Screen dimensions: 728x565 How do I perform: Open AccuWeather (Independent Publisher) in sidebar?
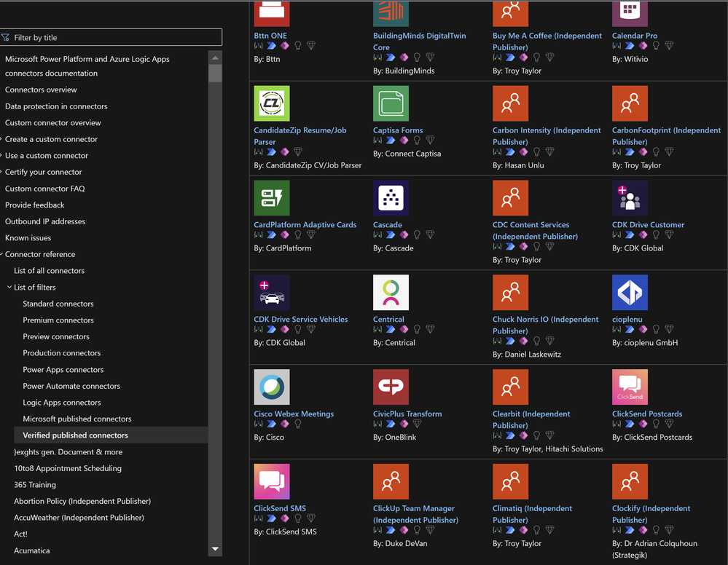(79, 518)
